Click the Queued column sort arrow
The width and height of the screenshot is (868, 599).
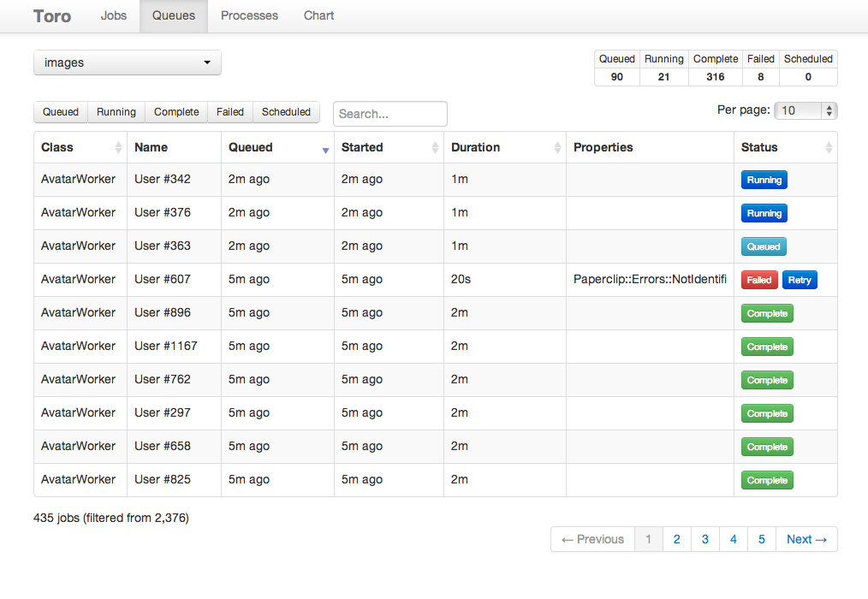point(325,149)
